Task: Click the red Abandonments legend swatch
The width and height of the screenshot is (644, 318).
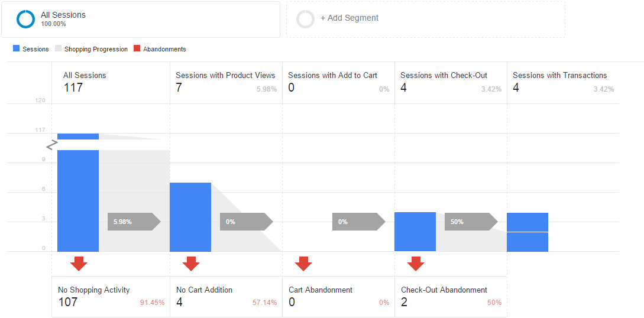Action: tap(137, 48)
